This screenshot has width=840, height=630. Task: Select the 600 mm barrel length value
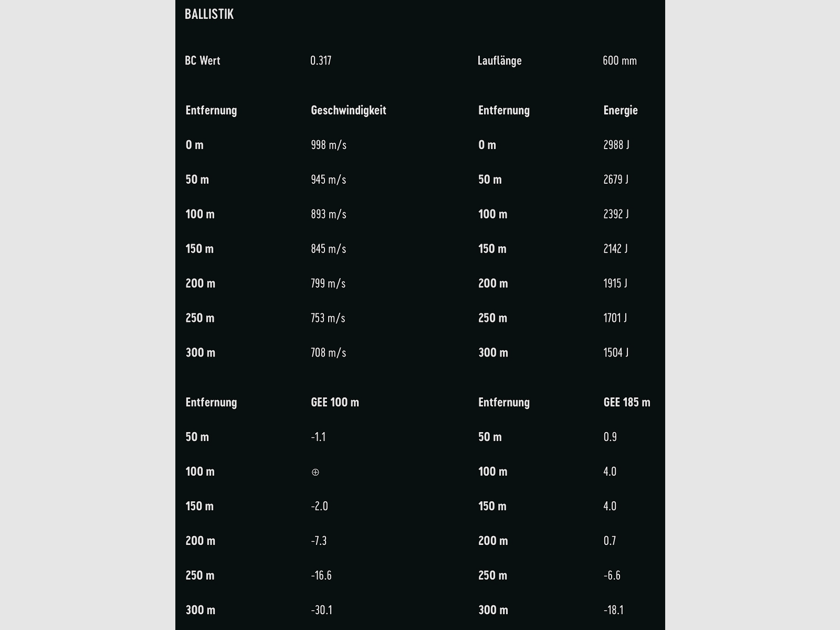619,60
